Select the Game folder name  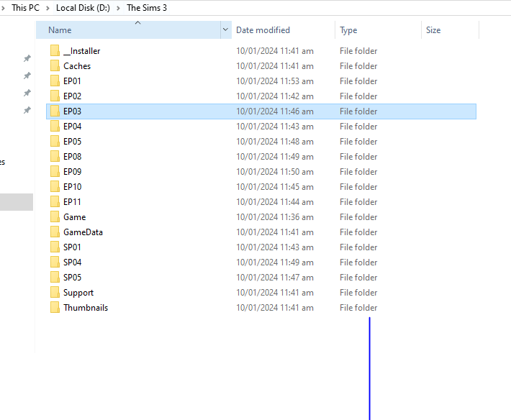(74, 217)
